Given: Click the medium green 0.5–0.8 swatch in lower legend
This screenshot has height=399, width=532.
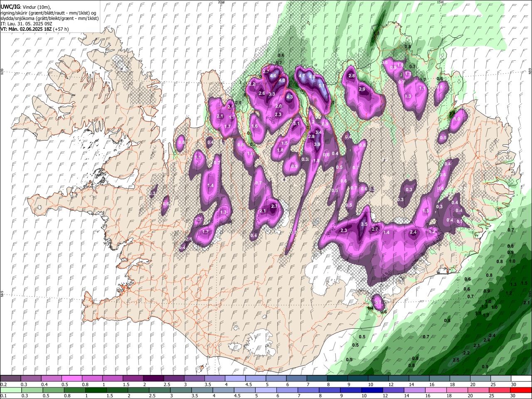Looking at the screenshot, I should [x=53, y=390].
